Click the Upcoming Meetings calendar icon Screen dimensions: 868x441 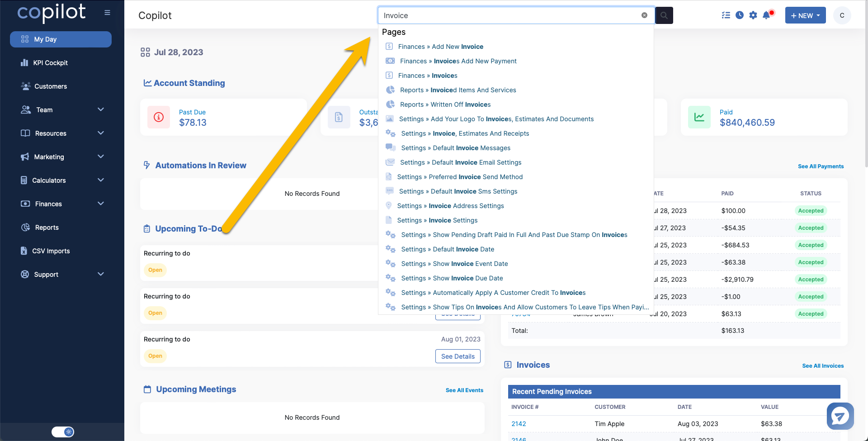147,389
